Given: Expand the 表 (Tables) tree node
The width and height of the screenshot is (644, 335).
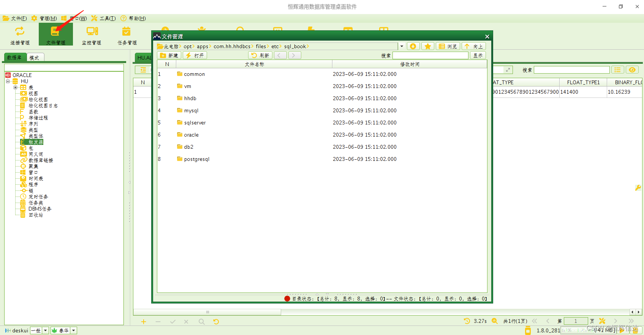Looking at the screenshot, I should 16,87.
